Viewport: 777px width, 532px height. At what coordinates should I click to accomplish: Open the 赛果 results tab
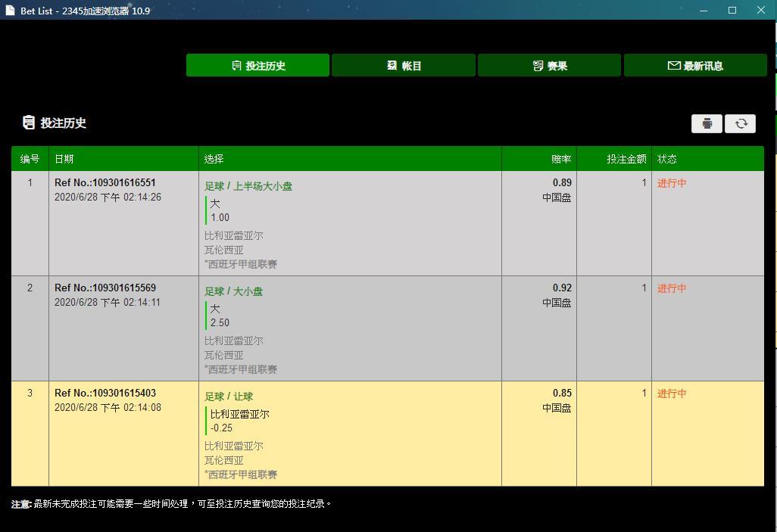(549, 65)
